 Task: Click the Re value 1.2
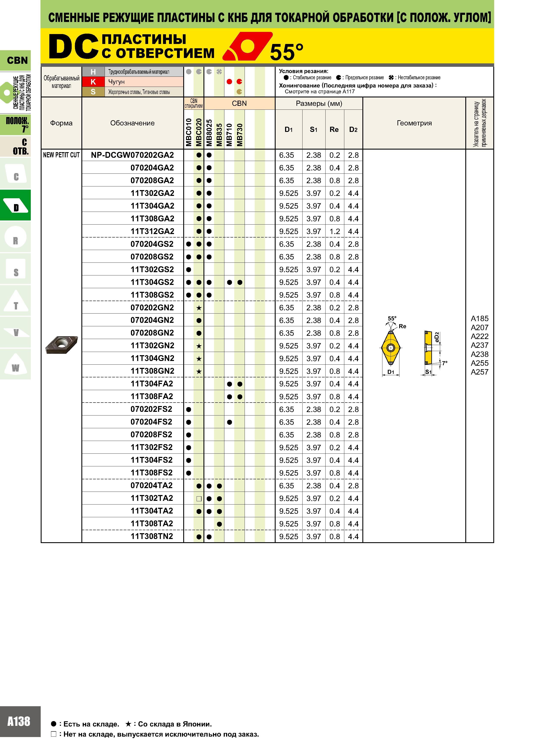[x=335, y=231]
